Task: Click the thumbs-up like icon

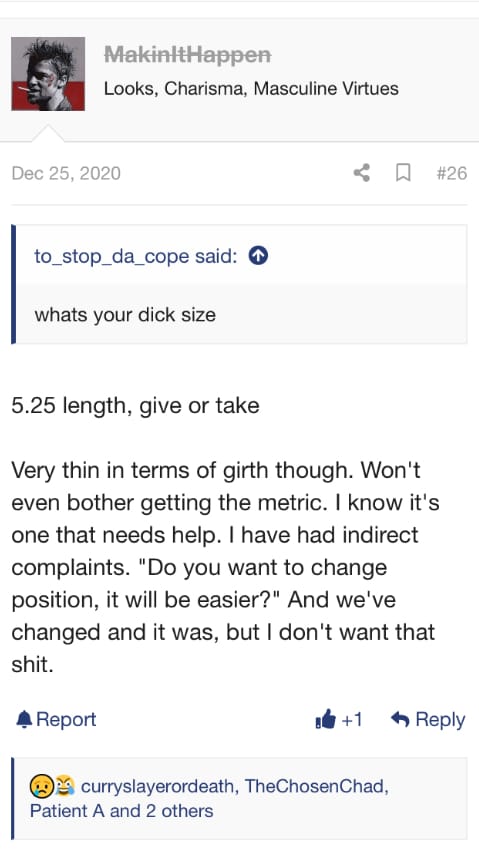Action: tap(325, 719)
